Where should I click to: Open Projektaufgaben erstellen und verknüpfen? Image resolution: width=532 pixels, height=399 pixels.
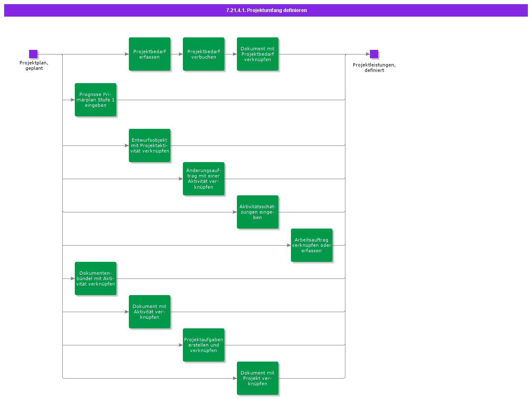pos(204,345)
